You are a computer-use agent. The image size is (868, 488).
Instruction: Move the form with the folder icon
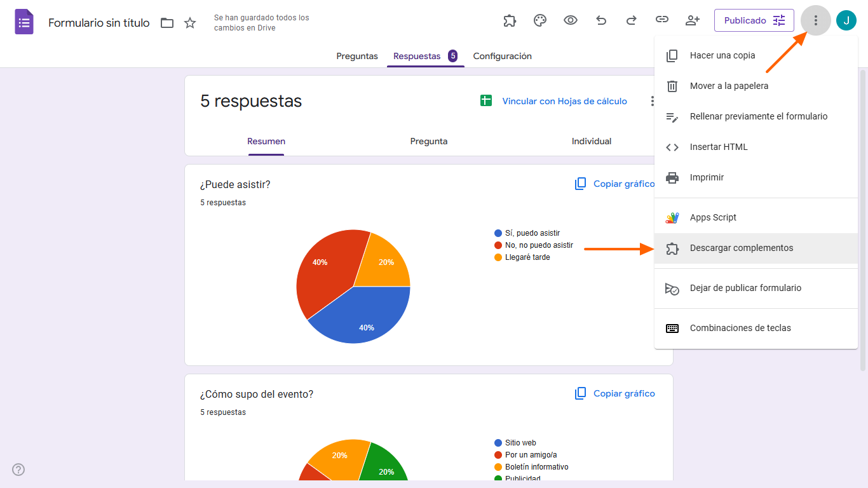click(x=166, y=22)
